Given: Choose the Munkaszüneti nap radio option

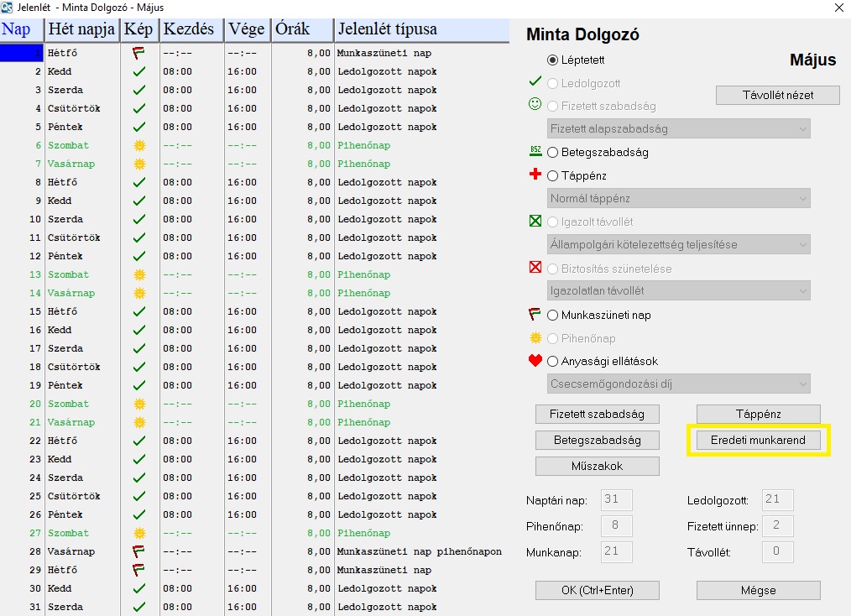Looking at the screenshot, I should point(552,316).
